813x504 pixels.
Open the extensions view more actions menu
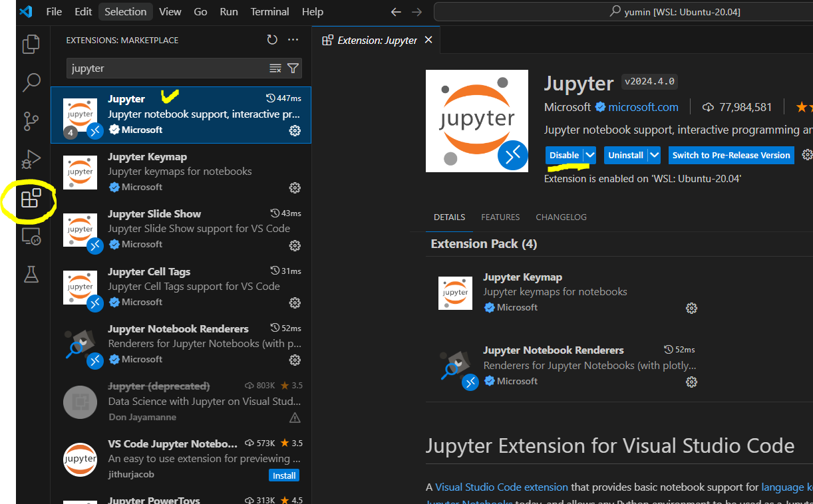click(x=293, y=40)
